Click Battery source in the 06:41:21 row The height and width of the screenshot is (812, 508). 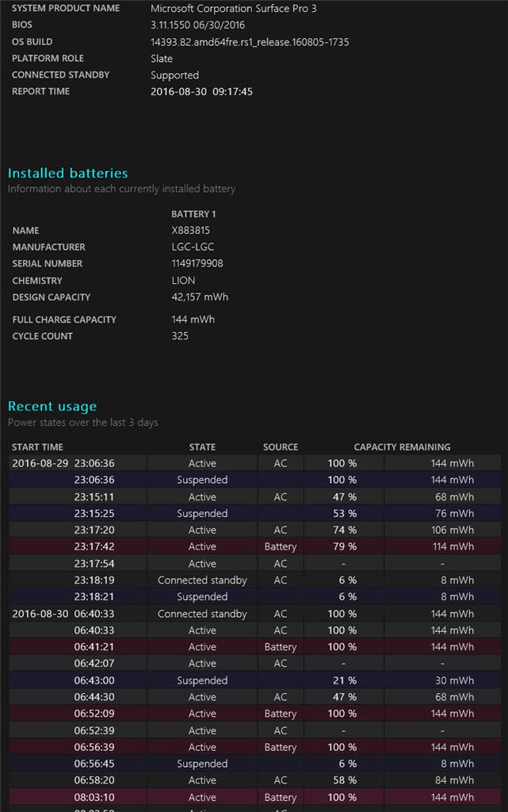pos(281,647)
